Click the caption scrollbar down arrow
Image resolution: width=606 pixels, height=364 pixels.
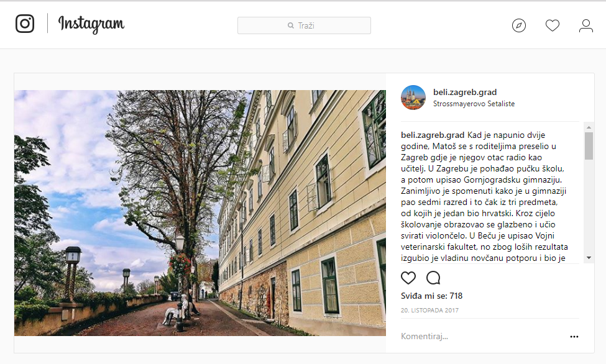pyautogui.click(x=589, y=258)
